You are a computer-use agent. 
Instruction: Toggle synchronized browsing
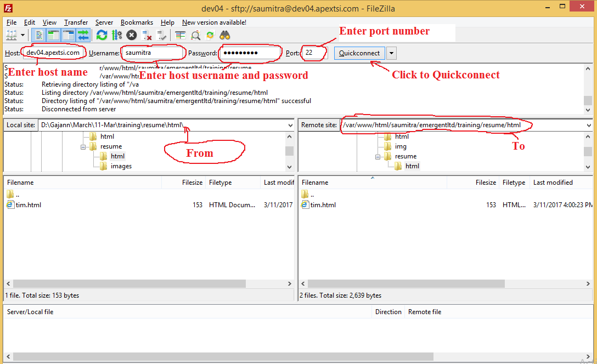click(x=210, y=36)
